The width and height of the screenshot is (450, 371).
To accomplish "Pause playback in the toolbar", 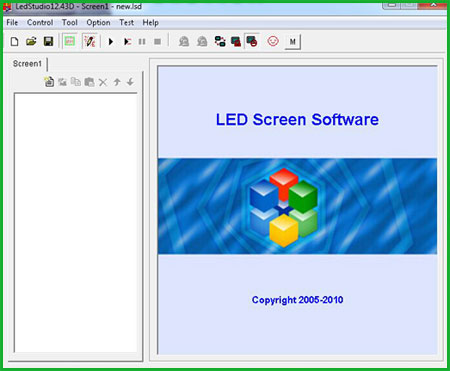I will [x=142, y=42].
